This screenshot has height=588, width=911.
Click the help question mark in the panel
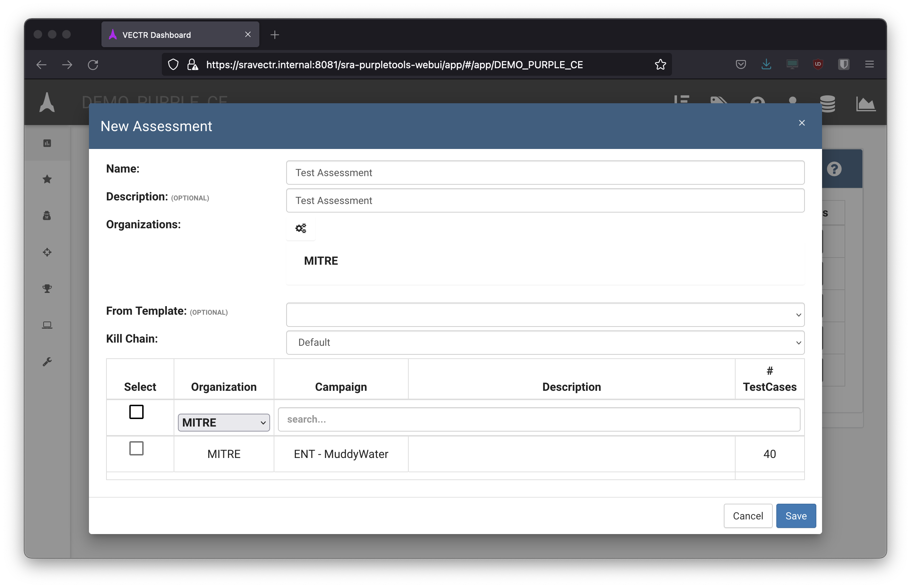click(x=834, y=169)
